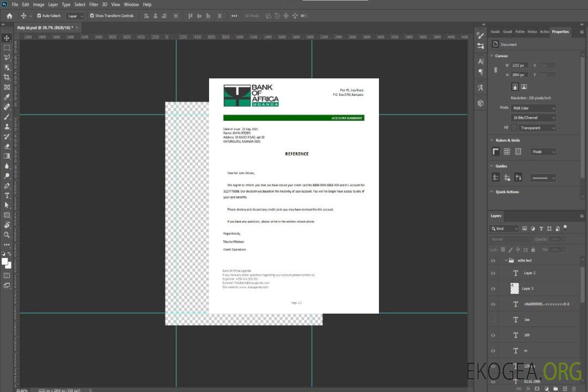This screenshot has height=392, width=588.
Task: Select the Eyedropper tool
Action: click(7, 97)
